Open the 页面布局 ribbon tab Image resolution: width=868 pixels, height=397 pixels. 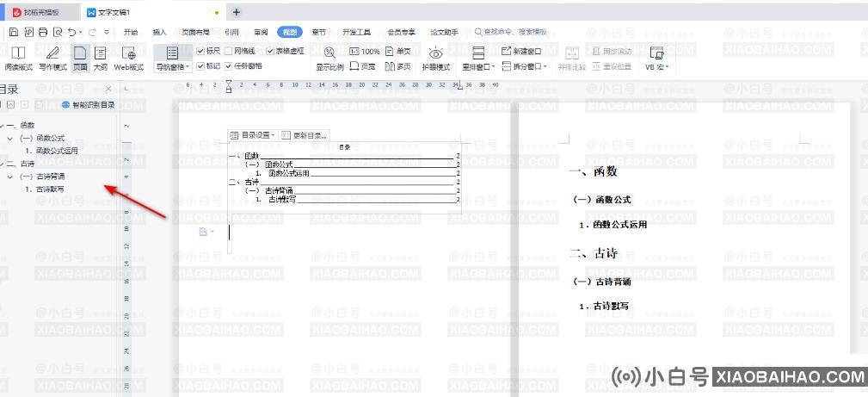pyautogui.click(x=195, y=32)
